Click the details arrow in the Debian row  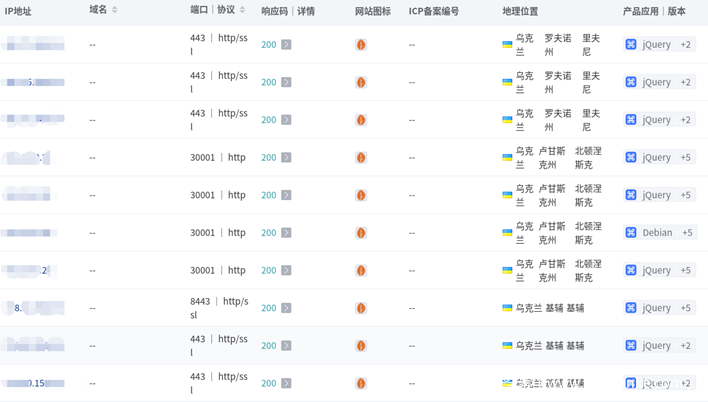[x=286, y=233]
